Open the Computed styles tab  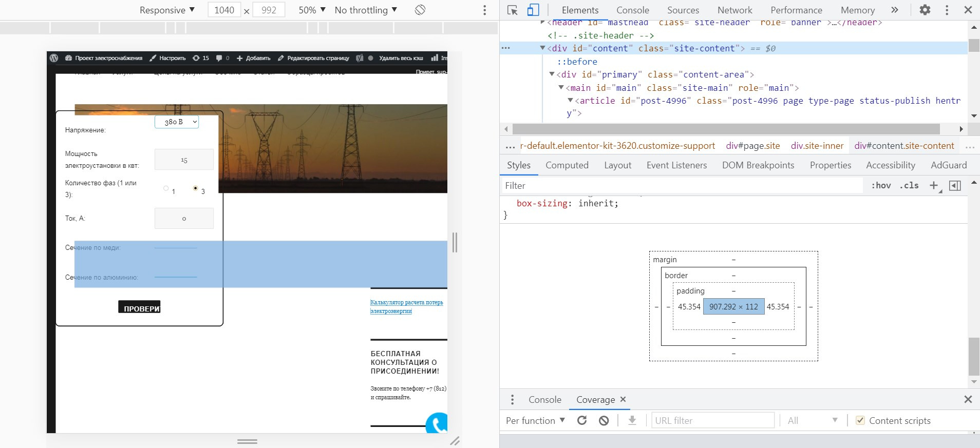567,165
